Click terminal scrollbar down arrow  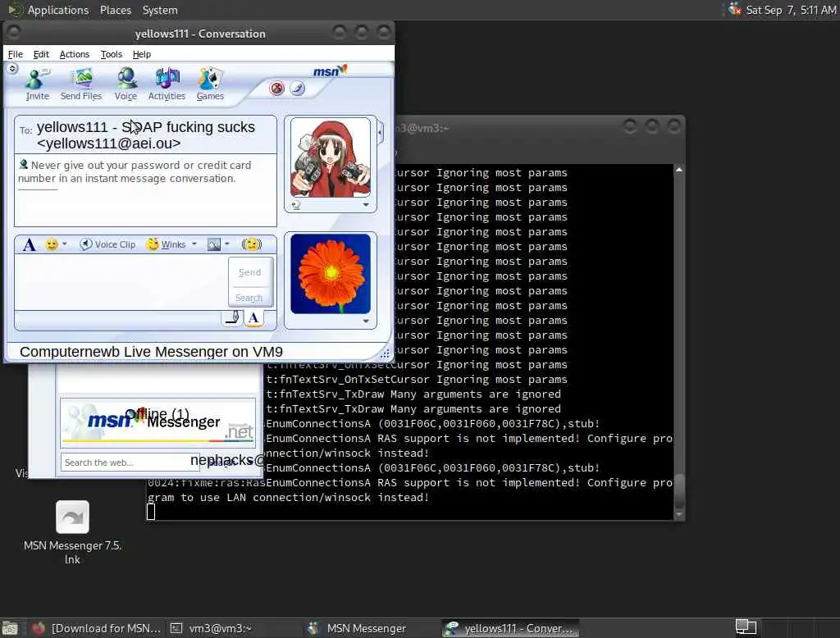[678, 515]
